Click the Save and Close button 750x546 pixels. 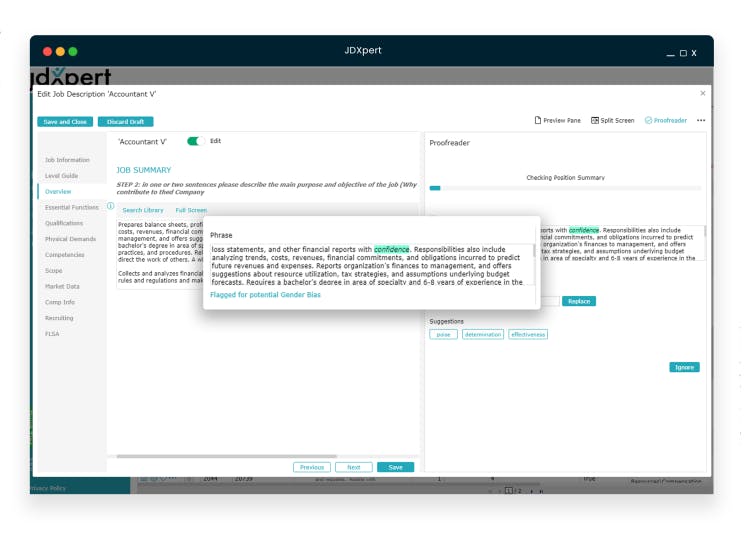coord(65,122)
